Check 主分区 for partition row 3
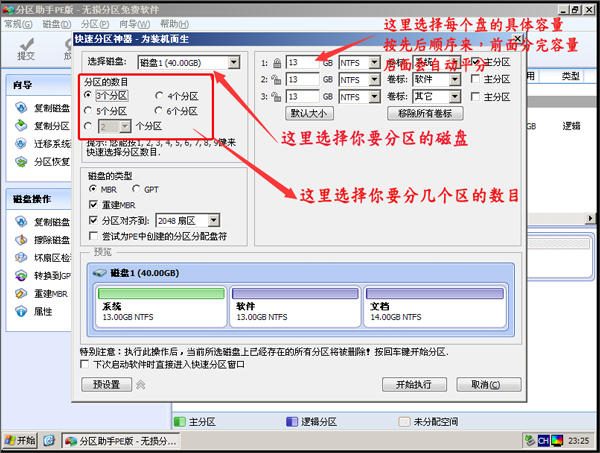 [475, 96]
